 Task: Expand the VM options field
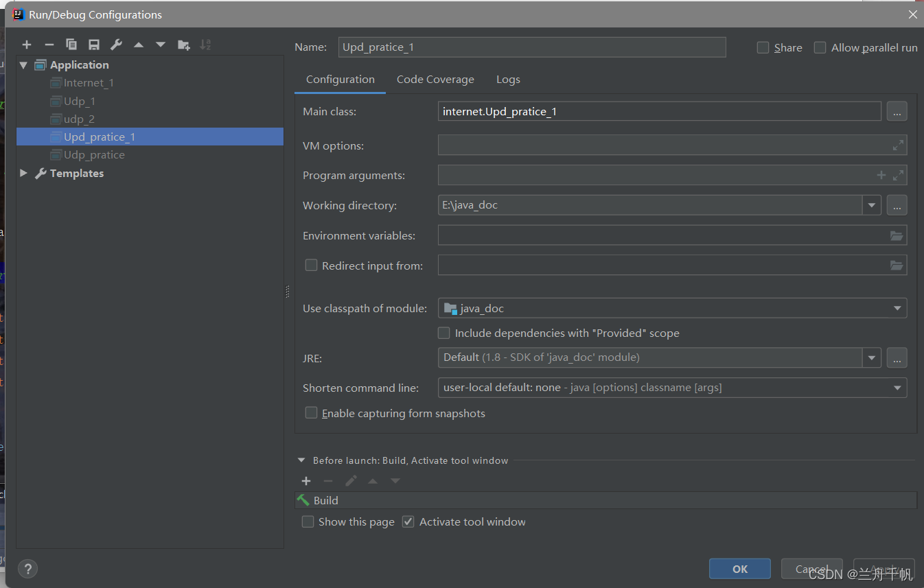coord(898,145)
